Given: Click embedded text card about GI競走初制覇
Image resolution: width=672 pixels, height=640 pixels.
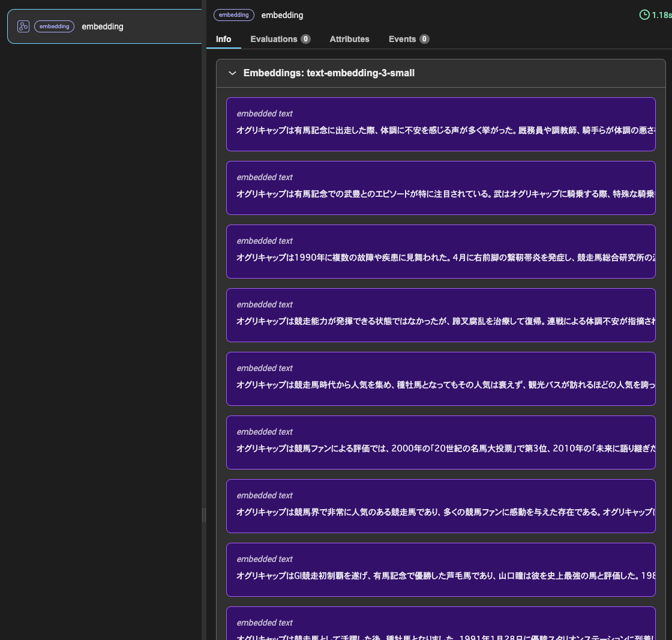Looking at the screenshot, I should click(440, 570).
